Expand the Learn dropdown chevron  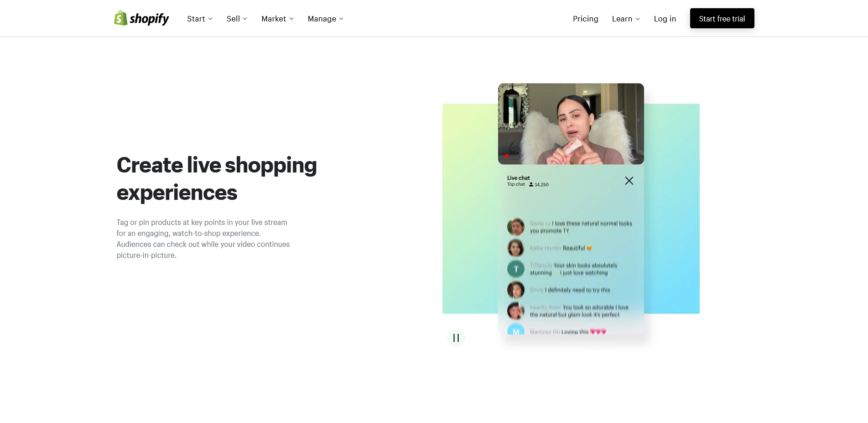(638, 19)
